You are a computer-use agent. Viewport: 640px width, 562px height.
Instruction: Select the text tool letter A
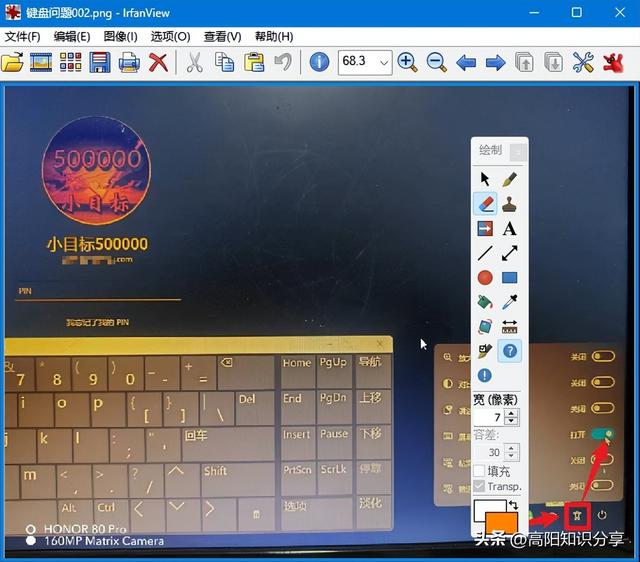point(509,228)
